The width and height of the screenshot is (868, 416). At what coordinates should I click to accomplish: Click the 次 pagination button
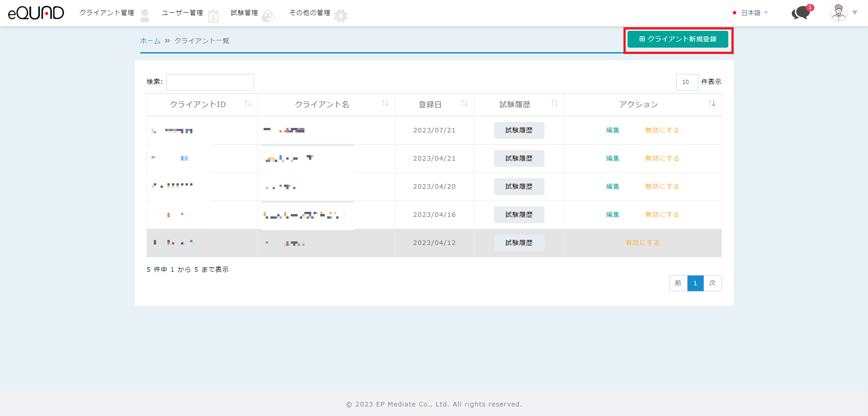pyautogui.click(x=712, y=283)
